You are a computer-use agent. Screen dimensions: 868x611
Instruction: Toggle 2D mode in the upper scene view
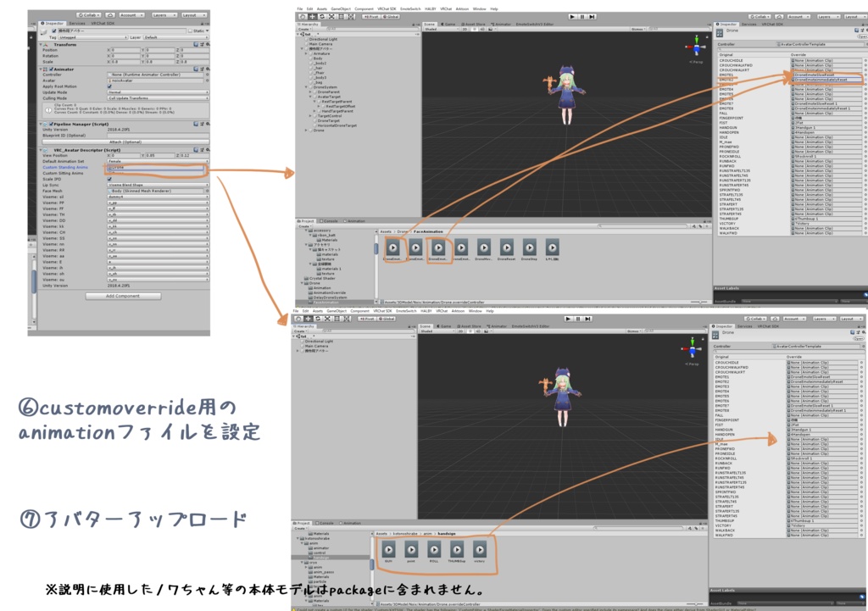point(465,29)
